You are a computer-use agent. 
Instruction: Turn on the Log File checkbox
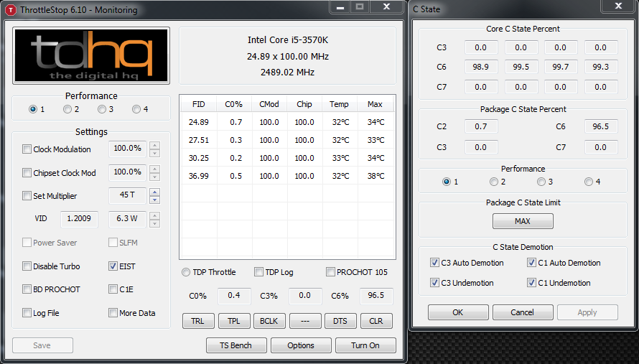[27, 312]
